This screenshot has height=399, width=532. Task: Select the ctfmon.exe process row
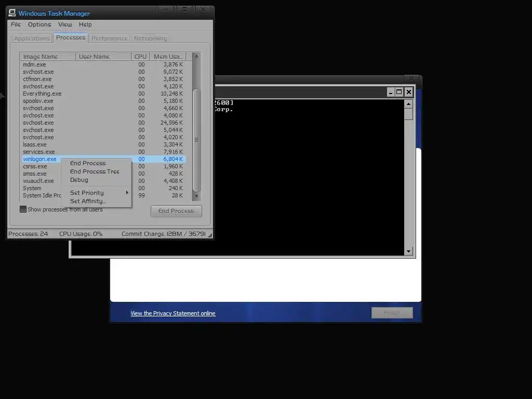tap(103, 79)
